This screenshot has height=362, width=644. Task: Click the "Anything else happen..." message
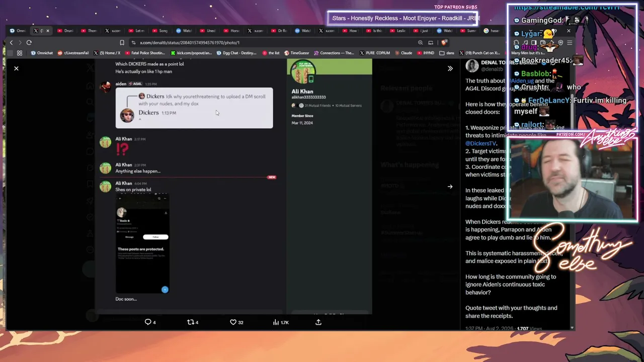pyautogui.click(x=138, y=171)
